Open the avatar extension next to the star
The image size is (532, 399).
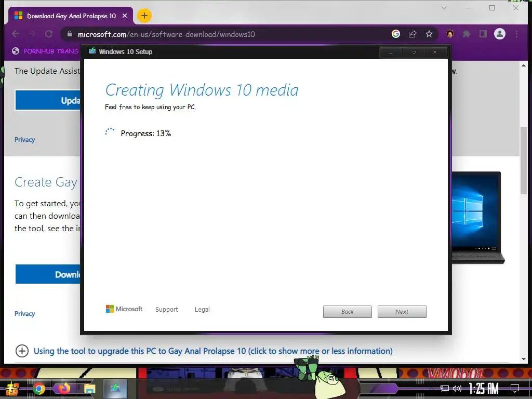[450, 34]
